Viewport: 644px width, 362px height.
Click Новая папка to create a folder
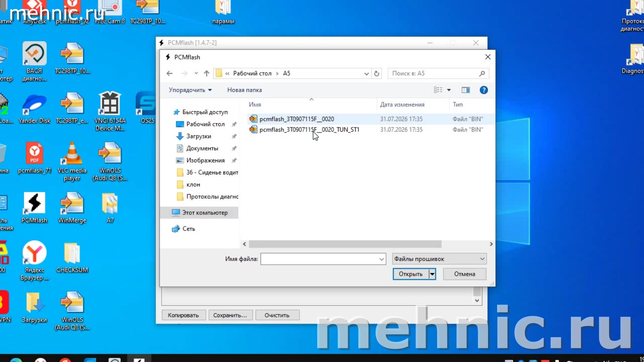[245, 90]
